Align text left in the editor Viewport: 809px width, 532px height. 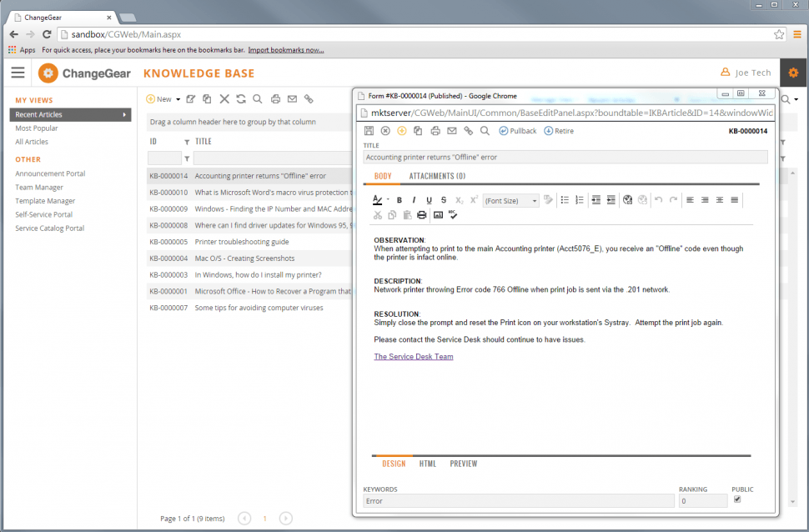(x=690, y=200)
